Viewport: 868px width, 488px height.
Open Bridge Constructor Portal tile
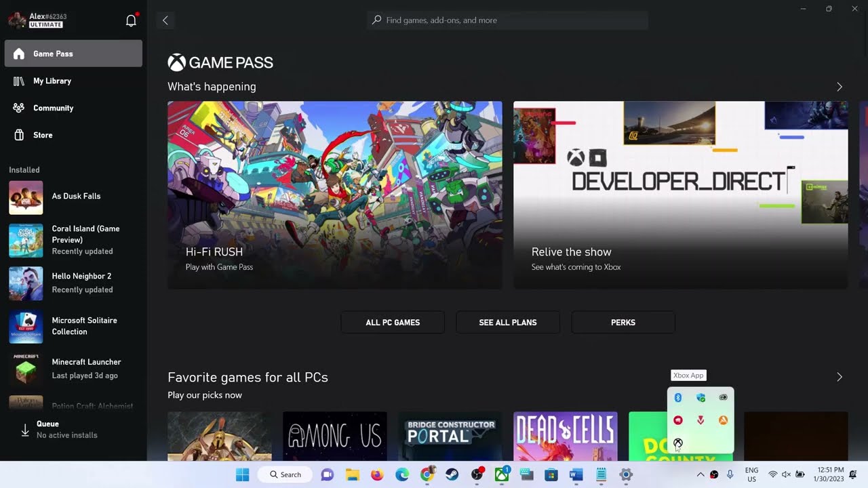point(450,436)
